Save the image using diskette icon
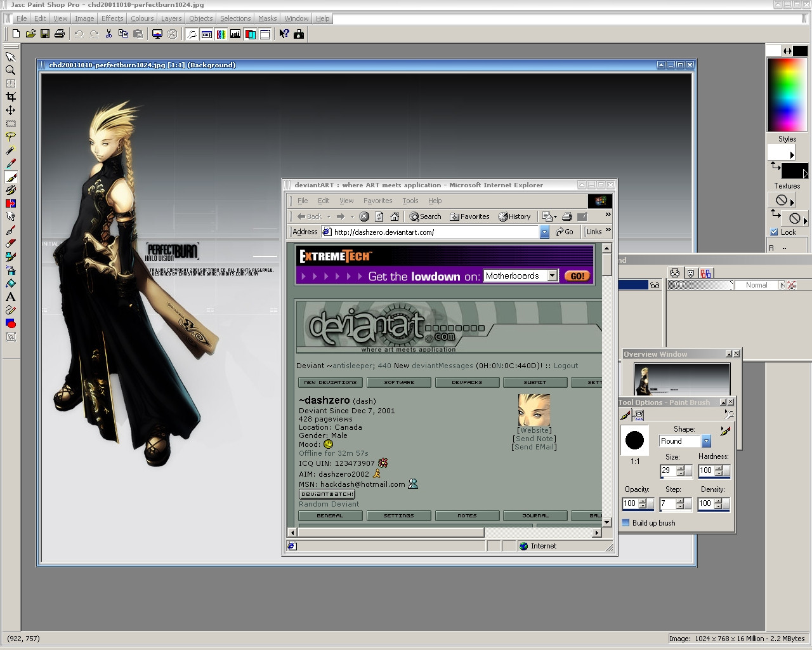Viewport: 812px width, 650px height. (45, 34)
